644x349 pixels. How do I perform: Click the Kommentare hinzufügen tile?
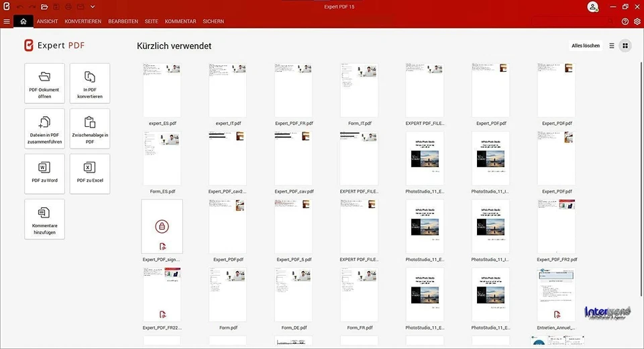(x=44, y=219)
